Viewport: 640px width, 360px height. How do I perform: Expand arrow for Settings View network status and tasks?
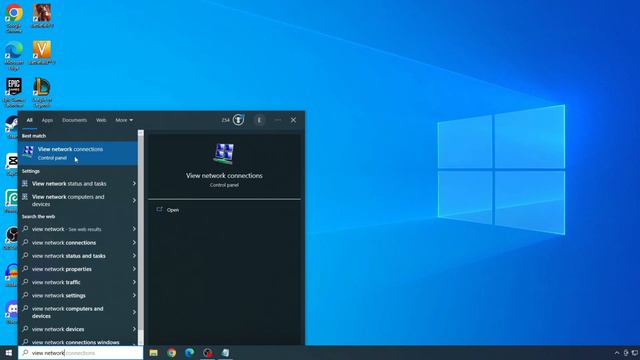pyautogui.click(x=134, y=184)
